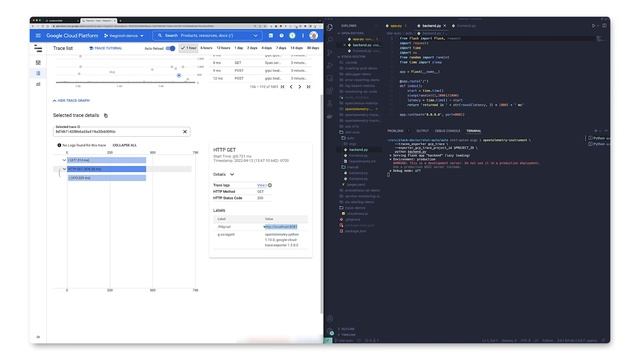Switch to app.py editor tab in VS Code
This screenshot has height=360, width=640.
395,26
